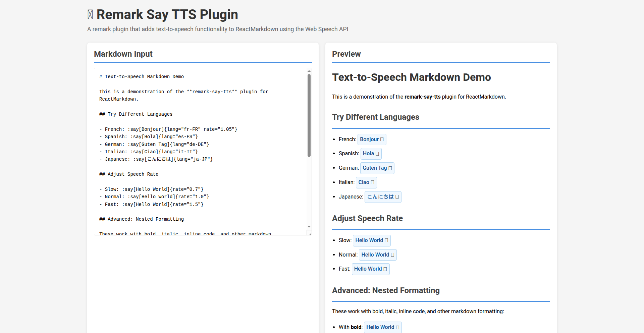Click the speaker icon beside Guten Tag
The image size is (644, 333).
(390, 168)
